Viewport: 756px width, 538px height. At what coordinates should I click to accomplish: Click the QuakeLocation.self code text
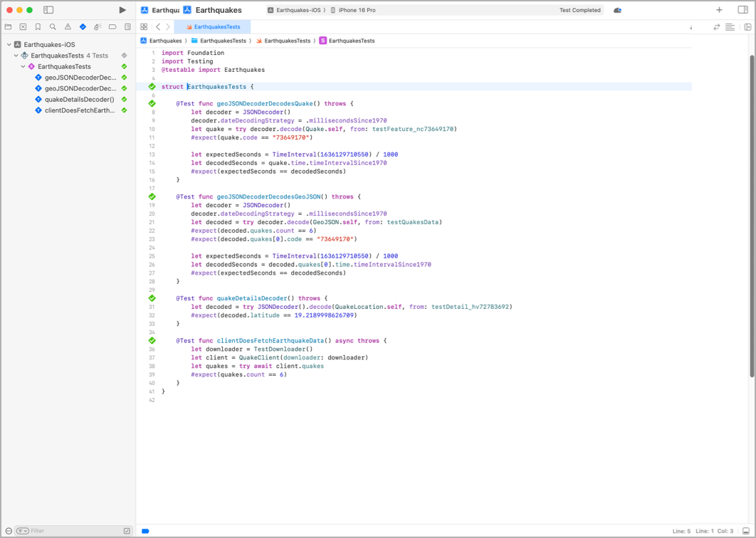[368, 307]
